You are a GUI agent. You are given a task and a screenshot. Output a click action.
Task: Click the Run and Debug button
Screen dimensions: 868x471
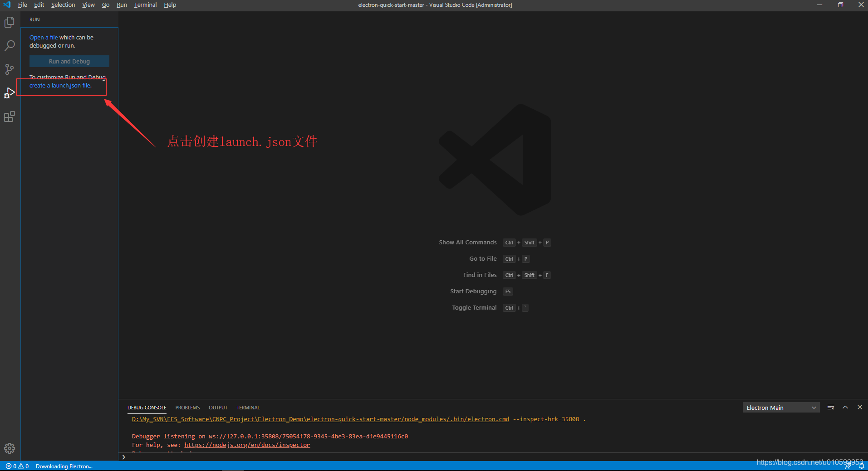(69, 61)
